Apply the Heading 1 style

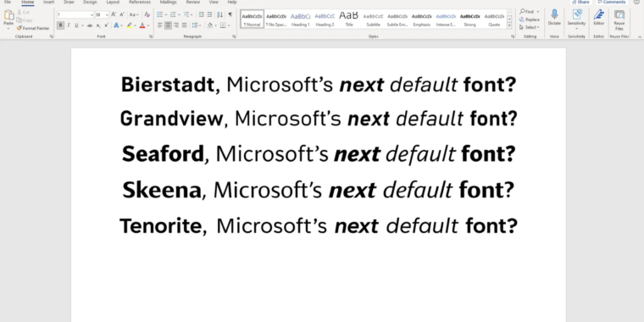click(x=300, y=19)
